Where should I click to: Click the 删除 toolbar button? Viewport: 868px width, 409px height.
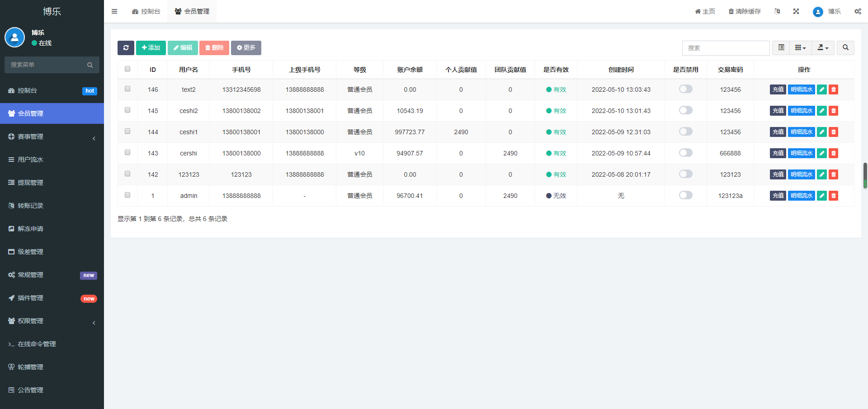[214, 48]
